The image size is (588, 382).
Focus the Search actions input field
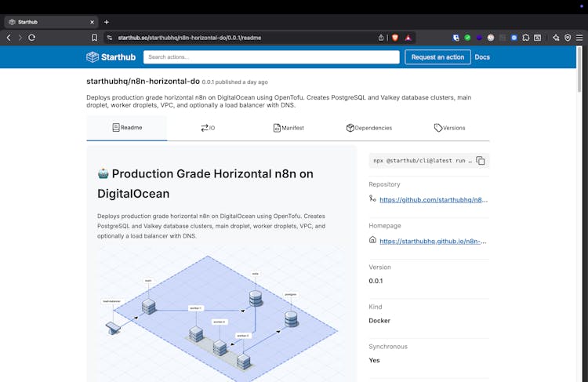pyautogui.click(x=271, y=57)
